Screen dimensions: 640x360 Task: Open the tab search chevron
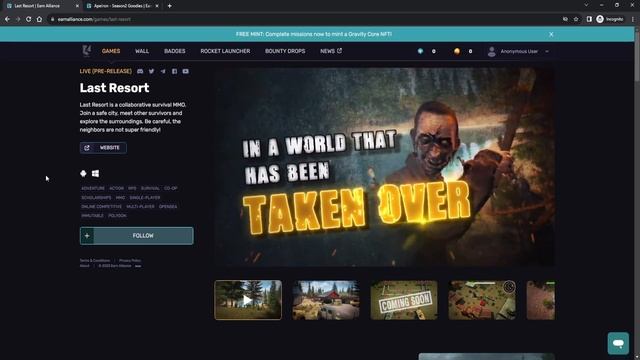[x=586, y=5]
